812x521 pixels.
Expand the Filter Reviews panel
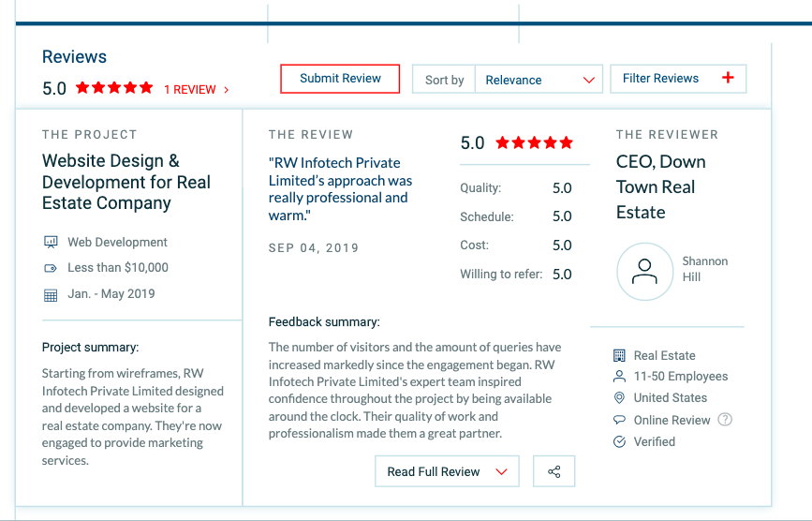click(678, 79)
